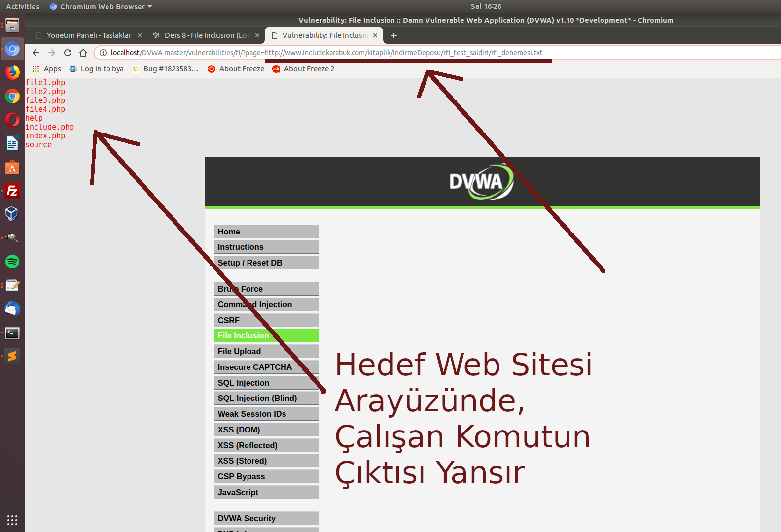Image resolution: width=781 pixels, height=532 pixels.
Task: Open the JavaScript vulnerability page
Action: tap(266, 492)
